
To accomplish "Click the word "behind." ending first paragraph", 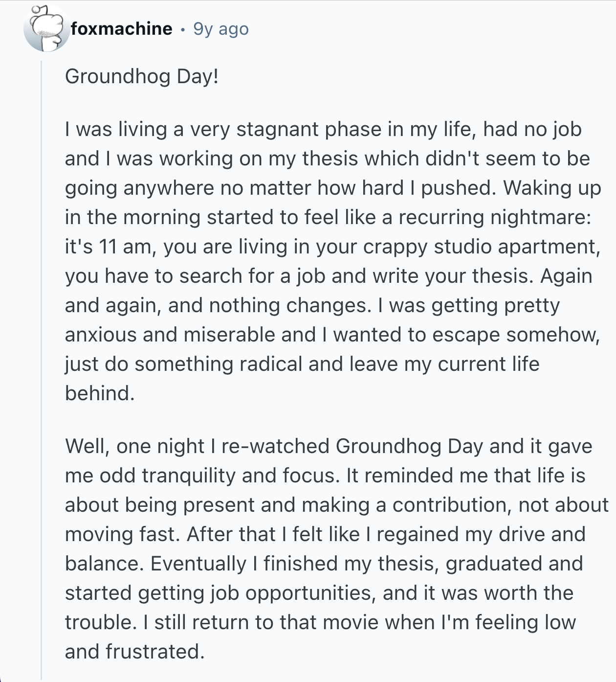I will 100,393.
